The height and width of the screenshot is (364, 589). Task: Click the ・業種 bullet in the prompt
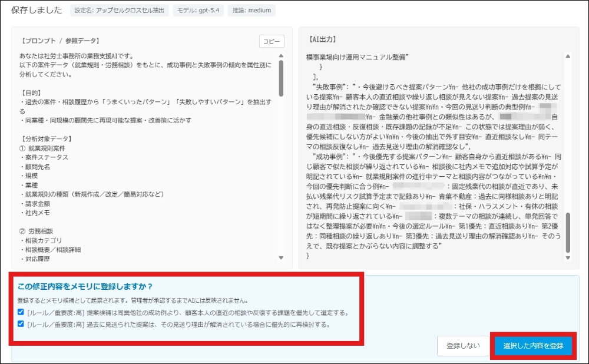coord(28,185)
